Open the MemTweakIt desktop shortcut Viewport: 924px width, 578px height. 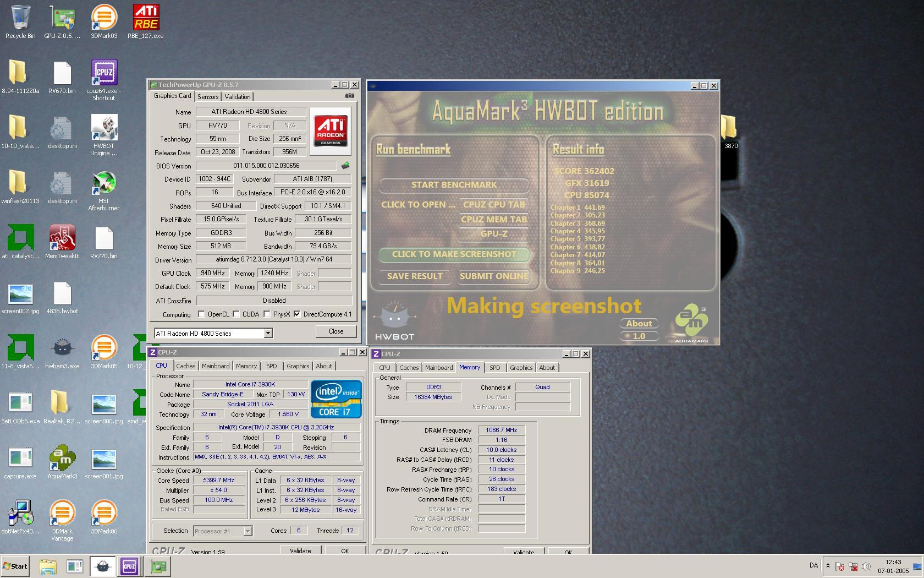[x=62, y=242]
